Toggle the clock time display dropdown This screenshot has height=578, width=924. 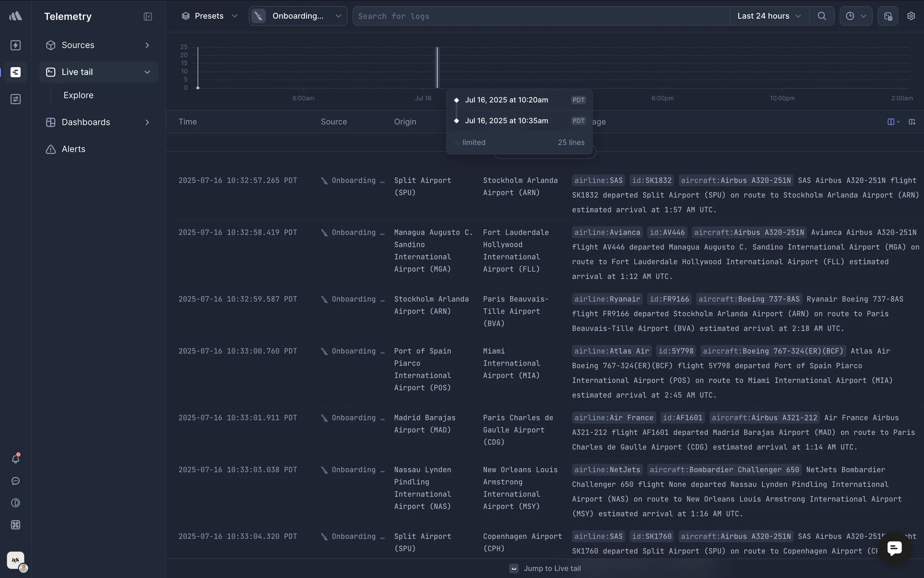point(856,16)
